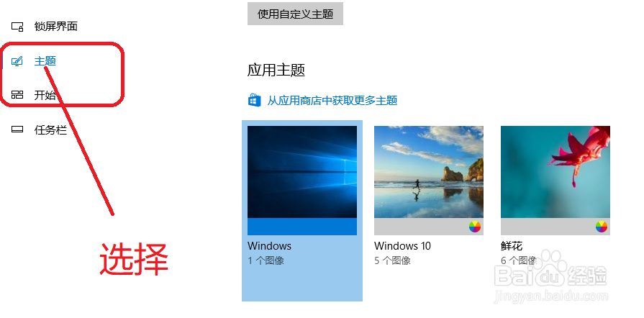The height and width of the screenshot is (318, 644).
Task: Click the 任务栏 bar icon
Action: click(17, 130)
